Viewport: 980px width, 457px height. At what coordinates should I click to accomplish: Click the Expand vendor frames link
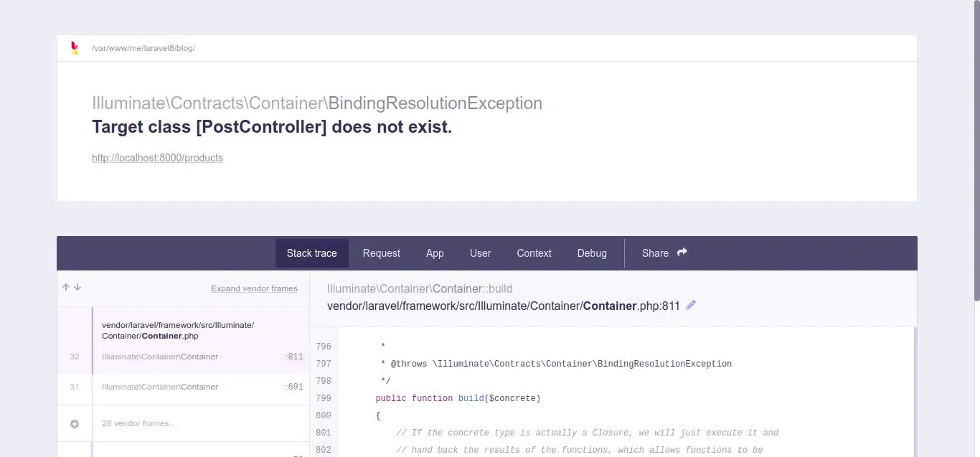coord(254,288)
